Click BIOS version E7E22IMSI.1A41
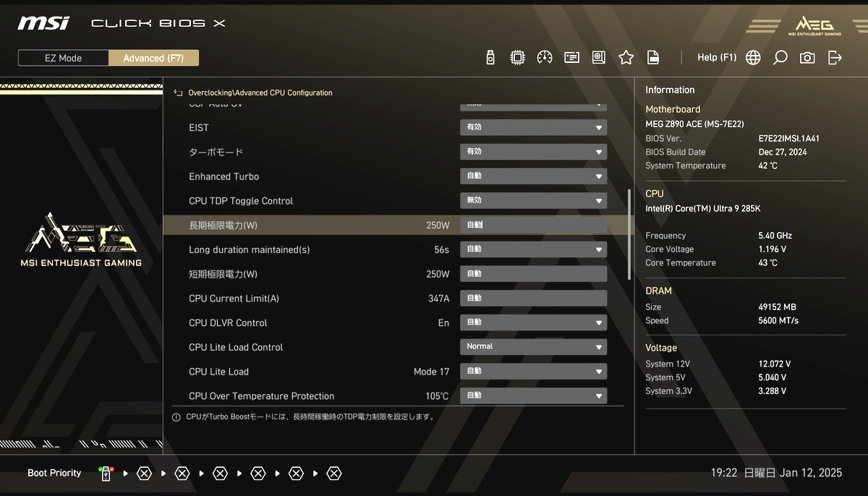This screenshot has height=496, width=868. point(788,138)
